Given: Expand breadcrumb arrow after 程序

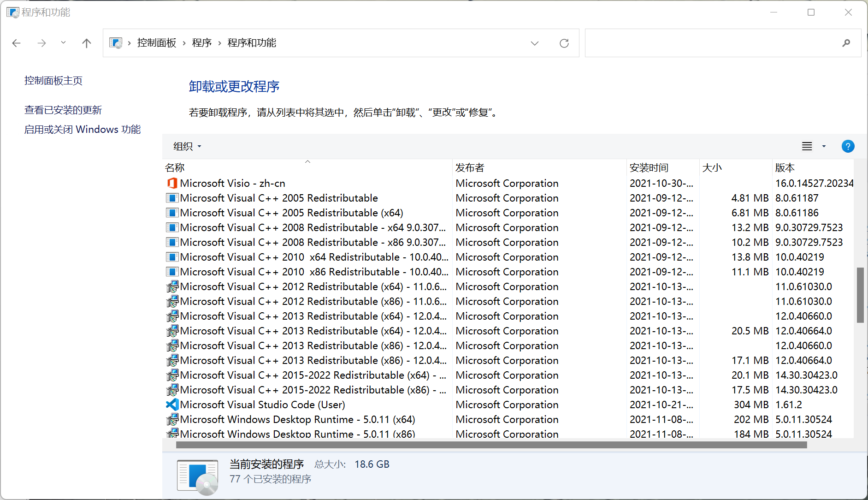Looking at the screenshot, I should [x=219, y=43].
